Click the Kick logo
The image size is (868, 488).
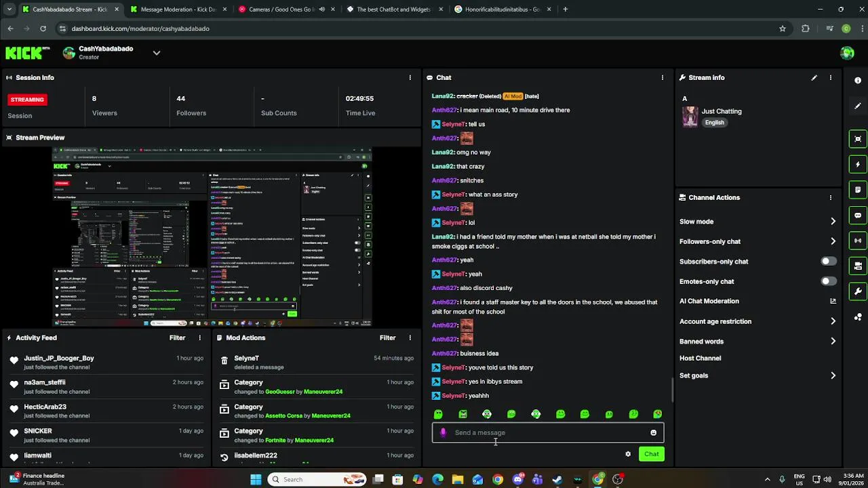[x=28, y=53]
